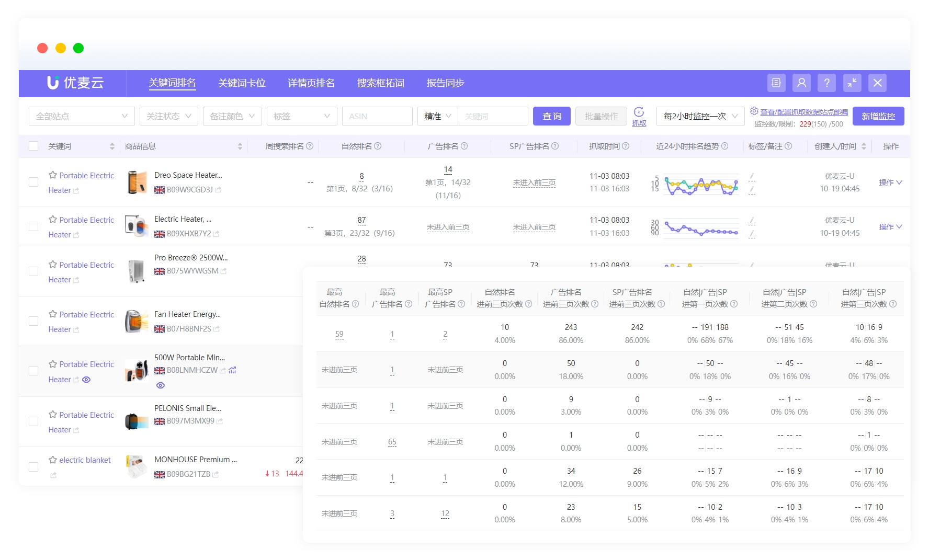Open the help question-mark icon in header
Image resolution: width=929 pixels, height=560 pixels.
tap(826, 83)
